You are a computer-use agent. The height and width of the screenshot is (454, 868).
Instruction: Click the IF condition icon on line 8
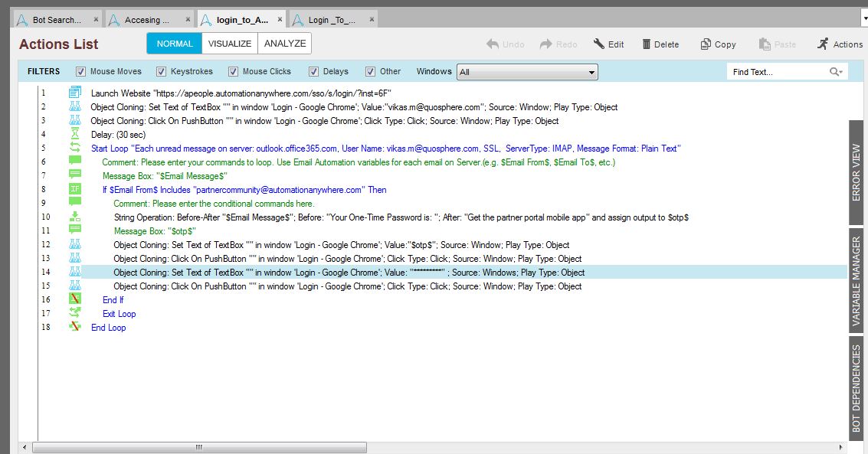[x=75, y=189]
